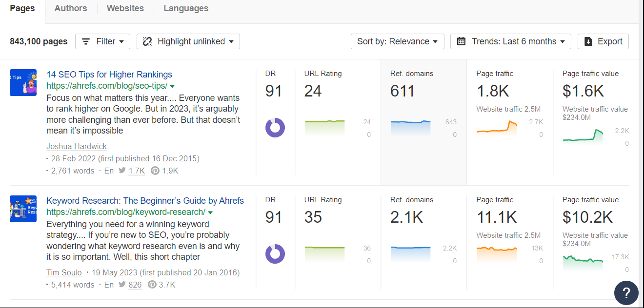Viewport: 644px width, 308px height.
Task: Click the Pinterest icon beside 1.9K
Action: [155, 171]
